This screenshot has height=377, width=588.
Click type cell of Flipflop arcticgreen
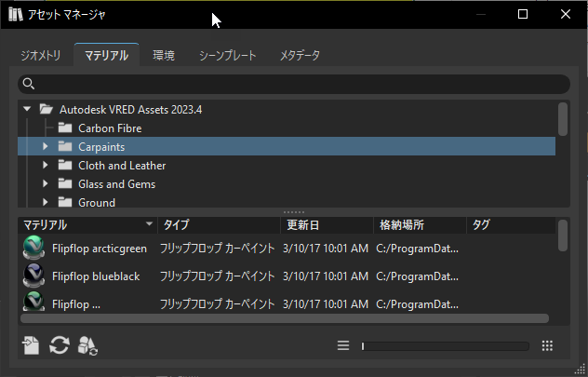click(x=218, y=249)
